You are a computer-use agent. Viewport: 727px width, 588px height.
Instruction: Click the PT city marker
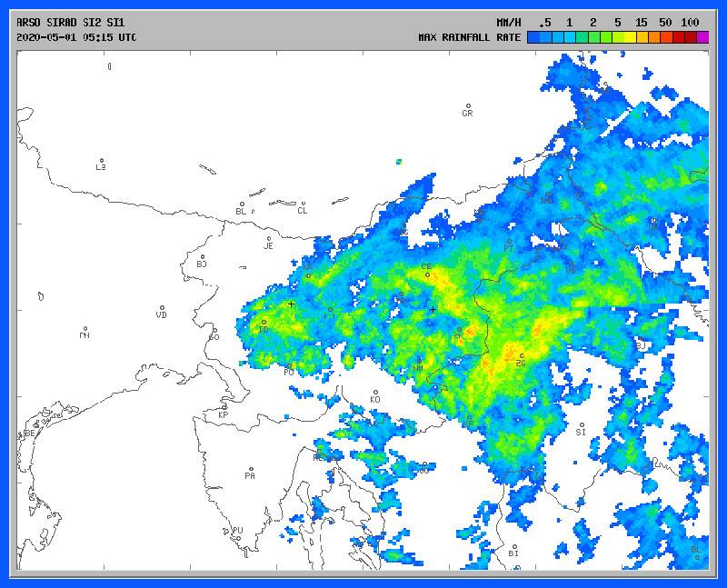coord(509,241)
